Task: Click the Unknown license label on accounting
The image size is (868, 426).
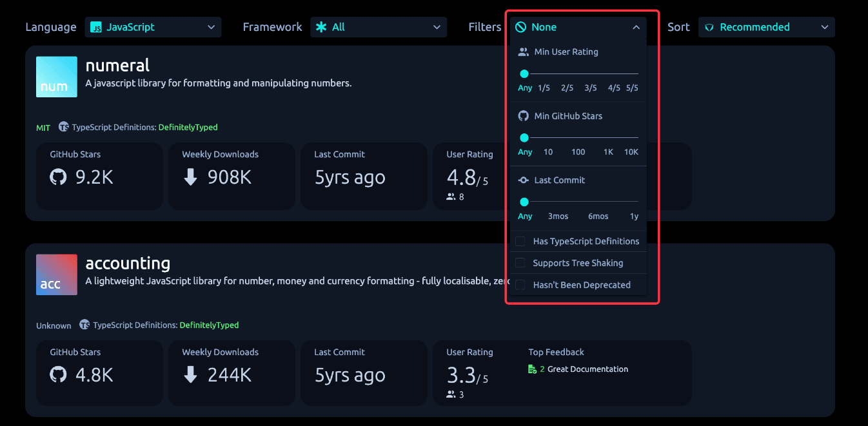Action: [54, 325]
